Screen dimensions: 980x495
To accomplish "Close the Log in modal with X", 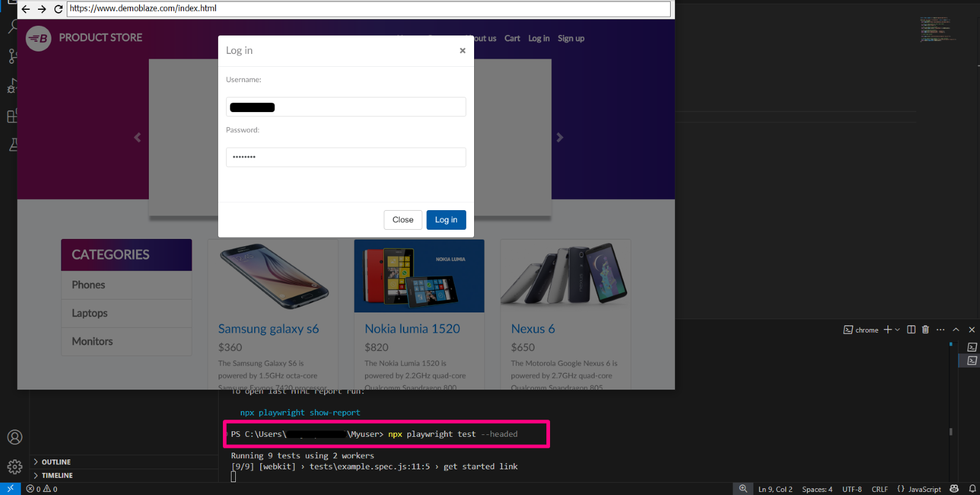I will coord(462,51).
